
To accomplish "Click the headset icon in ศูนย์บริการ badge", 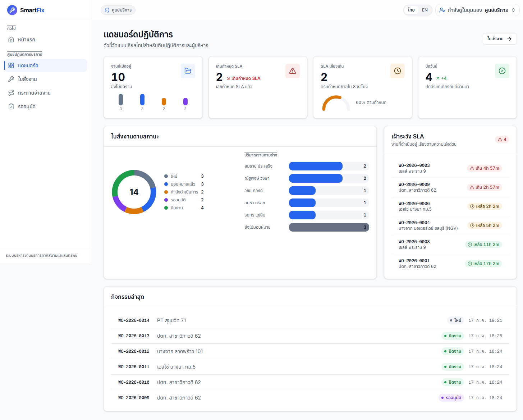I will click(x=107, y=10).
